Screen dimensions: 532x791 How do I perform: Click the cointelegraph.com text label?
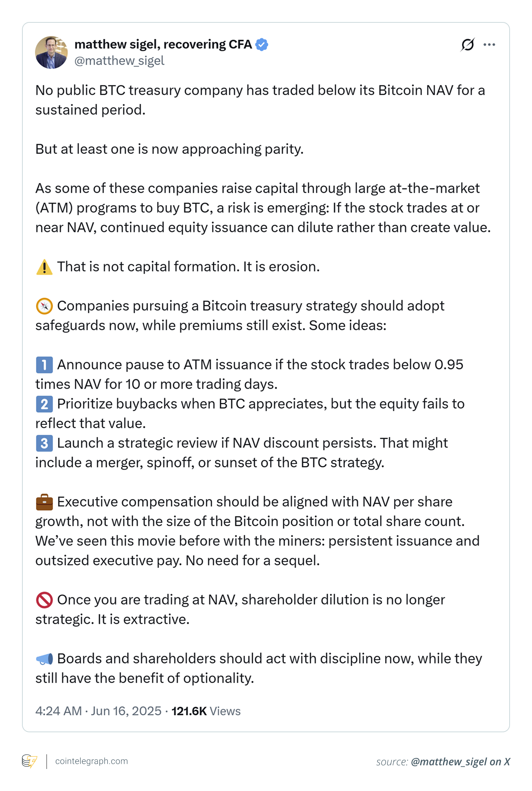[91, 760]
